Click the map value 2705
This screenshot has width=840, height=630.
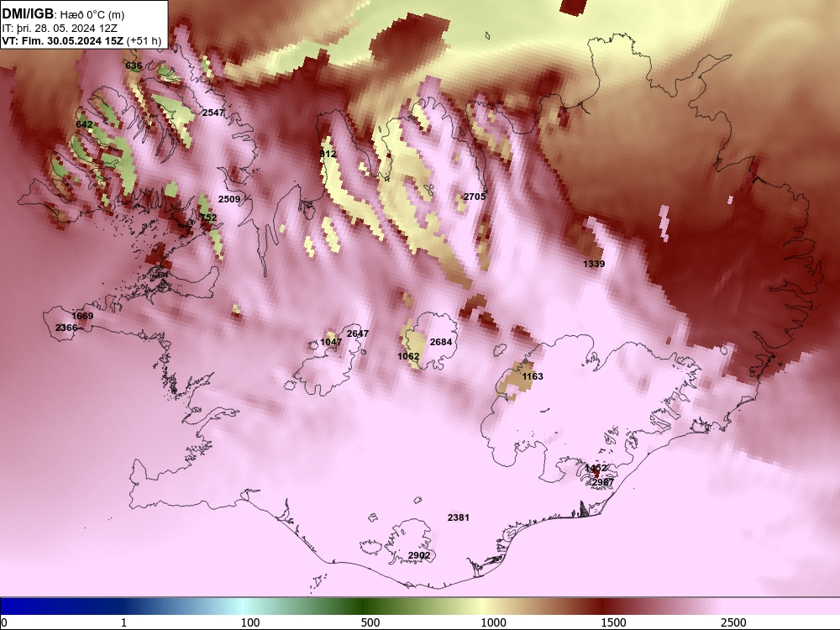pyautogui.click(x=475, y=197)
